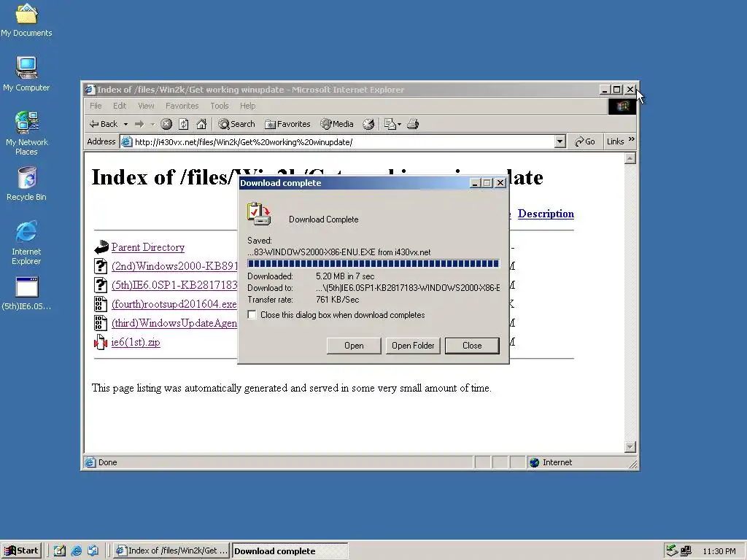This screenshot has height=560, width=747.
Task: Click the Parent Directory back-arrow icon
Action: (101, 247)
